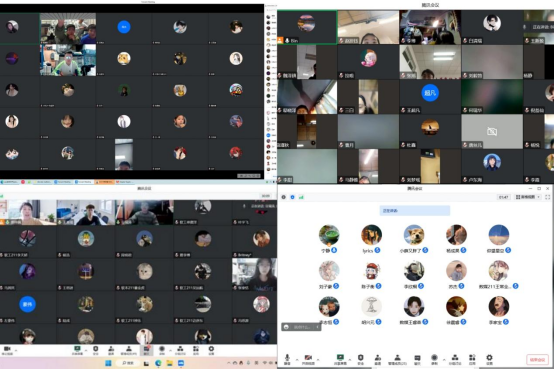554x369 pixels.
Task: Open Microsoft Edge from the Windows taskbar
Action: pos(158,363)
